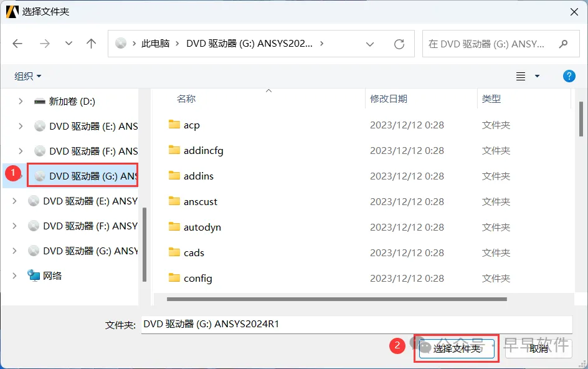Image resolution: width=588 pixels, height=369 pixels.
Task: Go forward with the right arrow
Action: pos(45,44)
